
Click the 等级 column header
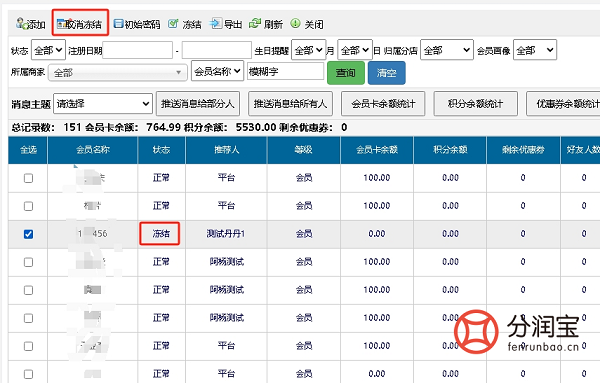(x=303, y=150)
